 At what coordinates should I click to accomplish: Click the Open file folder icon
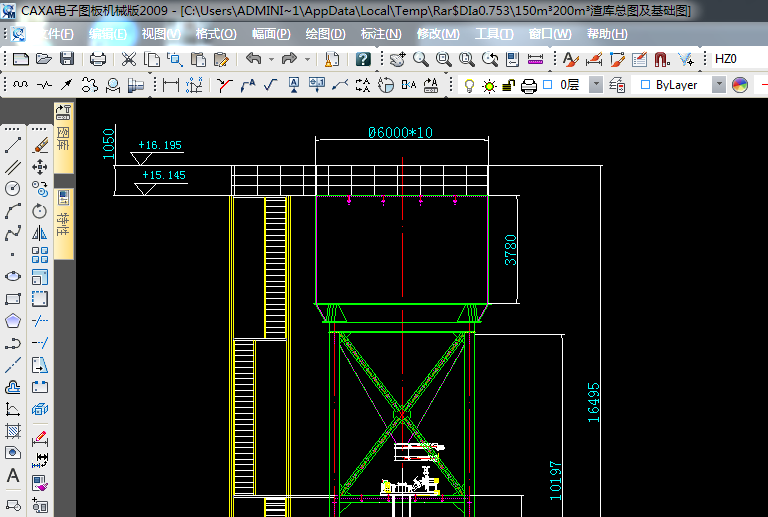[44, 59]
